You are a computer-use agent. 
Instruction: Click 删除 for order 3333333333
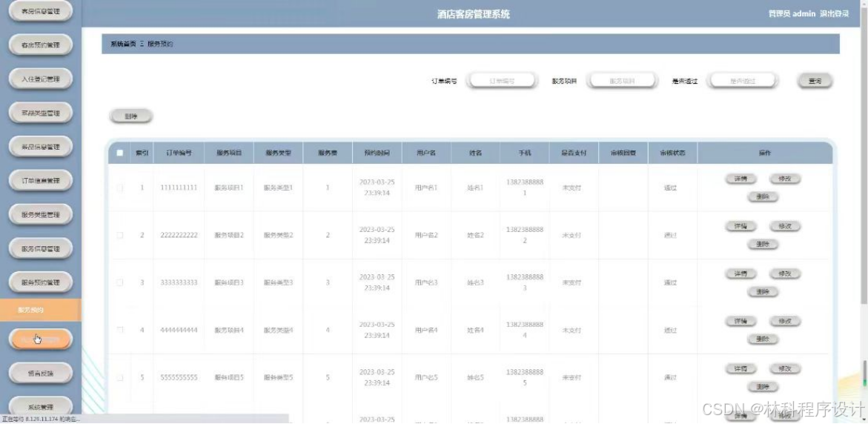coord(762,292)
